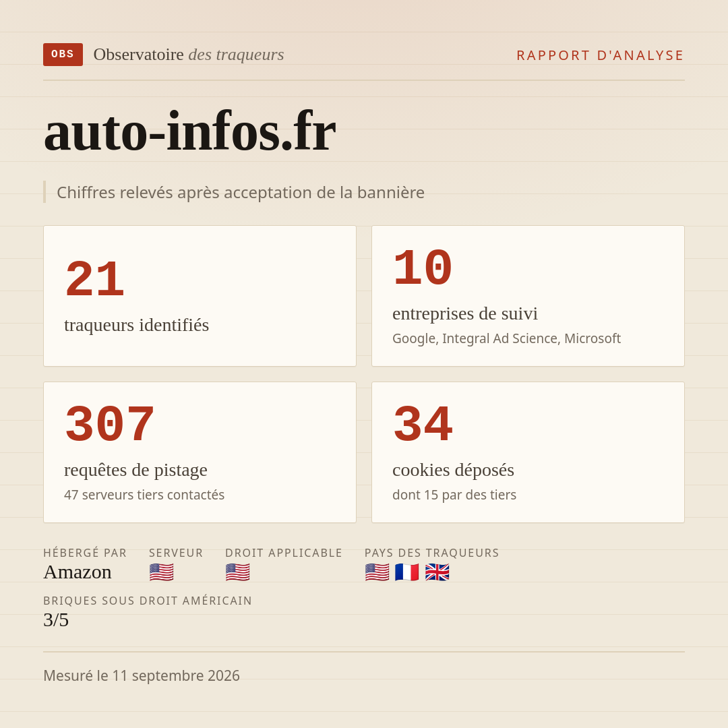Click the UK flag under Pays des traqueurs

tap(437, 572)
